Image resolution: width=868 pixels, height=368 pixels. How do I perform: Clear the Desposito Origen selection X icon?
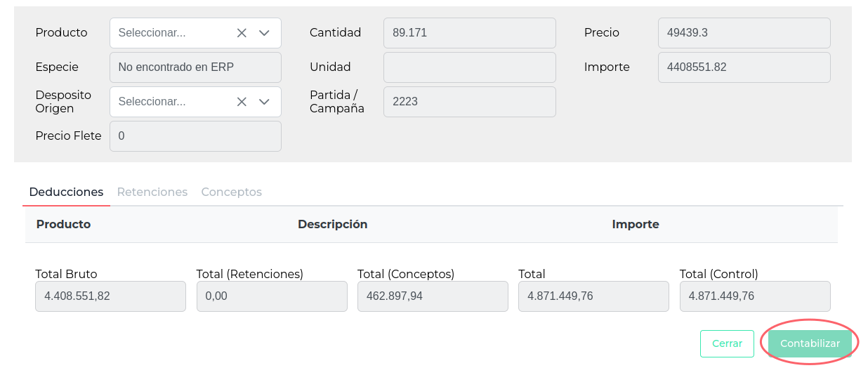[x=242, y=102]
